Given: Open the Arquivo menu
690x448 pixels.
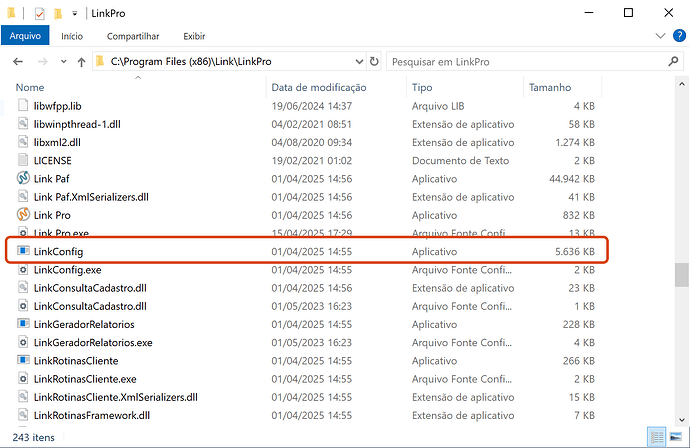Looking at the screenshot, I should pyautogui.click(x=23, y=36).
